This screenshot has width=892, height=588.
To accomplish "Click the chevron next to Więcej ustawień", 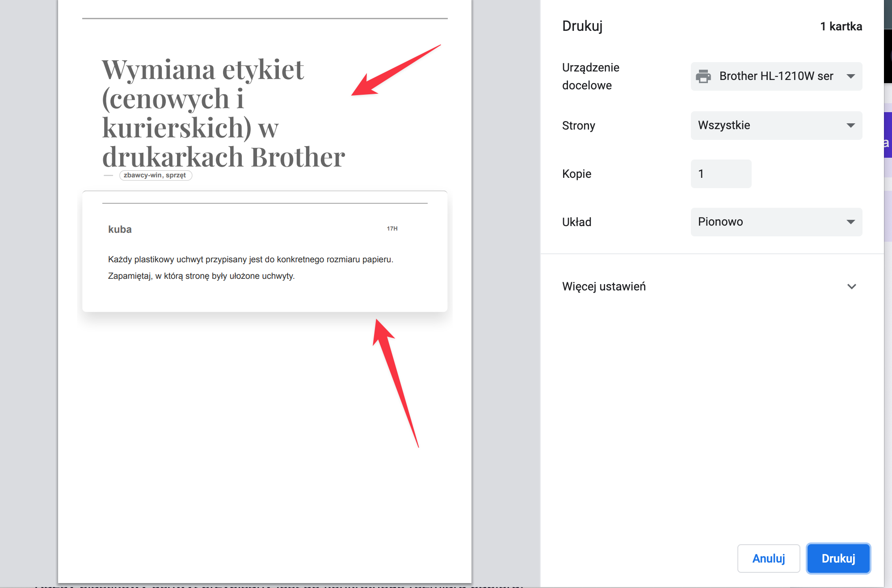I will [851, 286].
